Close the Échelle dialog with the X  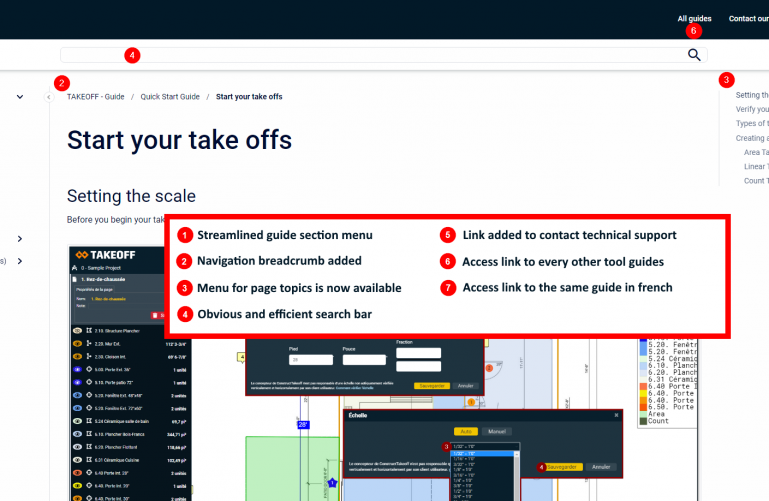click(x=616, y=415)
